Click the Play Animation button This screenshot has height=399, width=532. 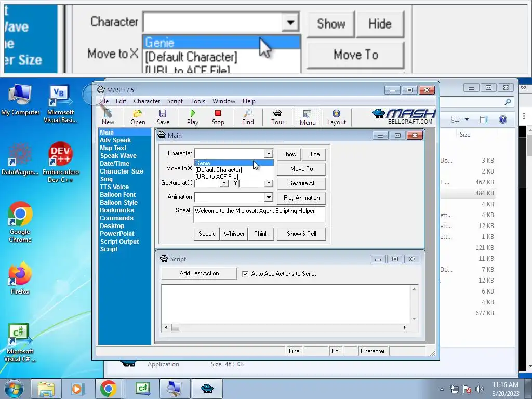(302, 198)
